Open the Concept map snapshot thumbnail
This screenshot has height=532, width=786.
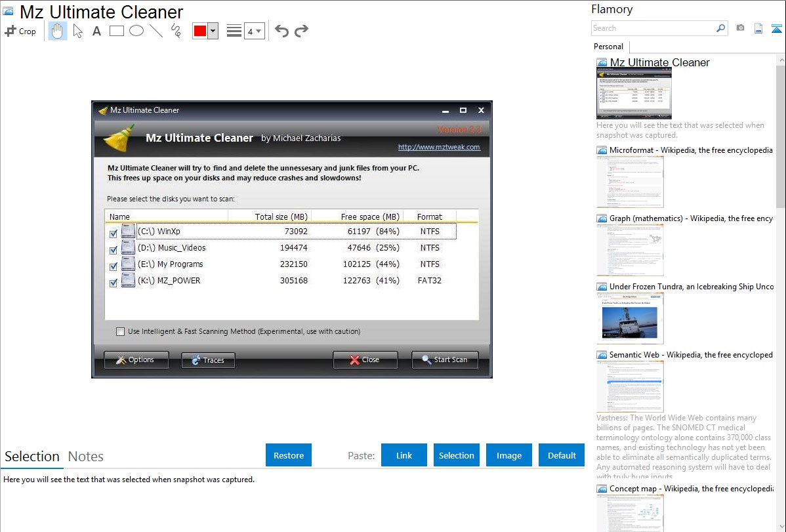tap(630, 514)
